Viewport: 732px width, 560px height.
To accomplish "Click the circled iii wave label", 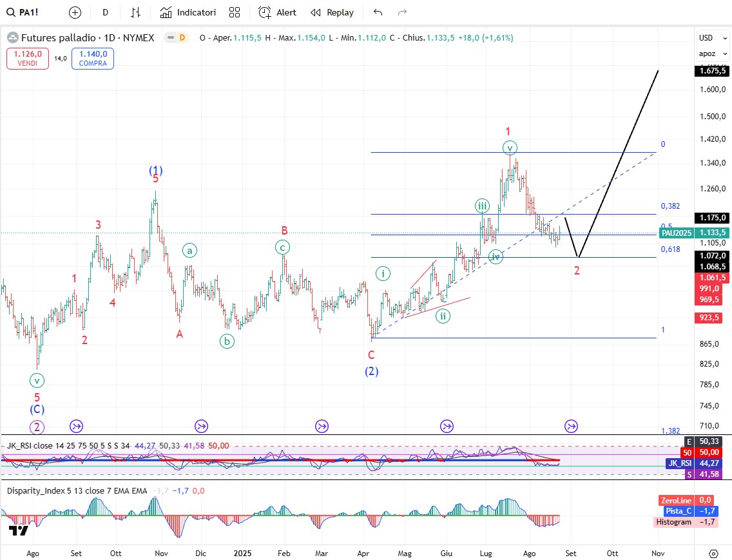I will point(482,206).
